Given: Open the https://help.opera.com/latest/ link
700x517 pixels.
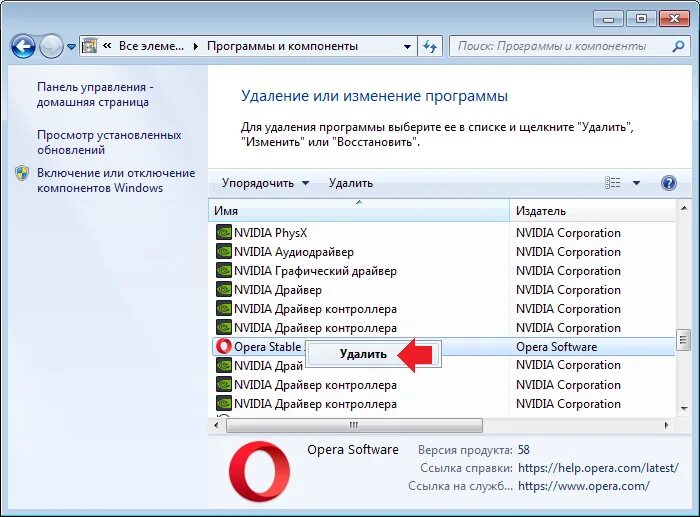Looking at the screenshot, I should pyautogui.click(x=598, y=468).
